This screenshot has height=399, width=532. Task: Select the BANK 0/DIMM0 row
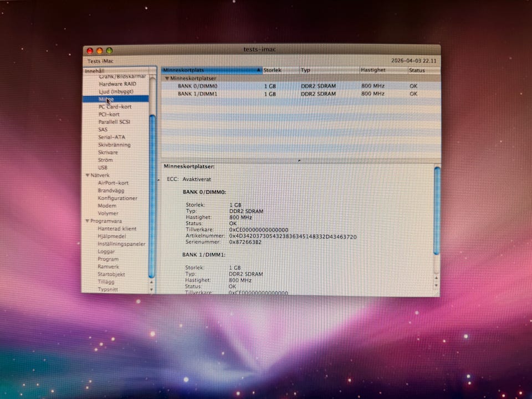(197, 86)
